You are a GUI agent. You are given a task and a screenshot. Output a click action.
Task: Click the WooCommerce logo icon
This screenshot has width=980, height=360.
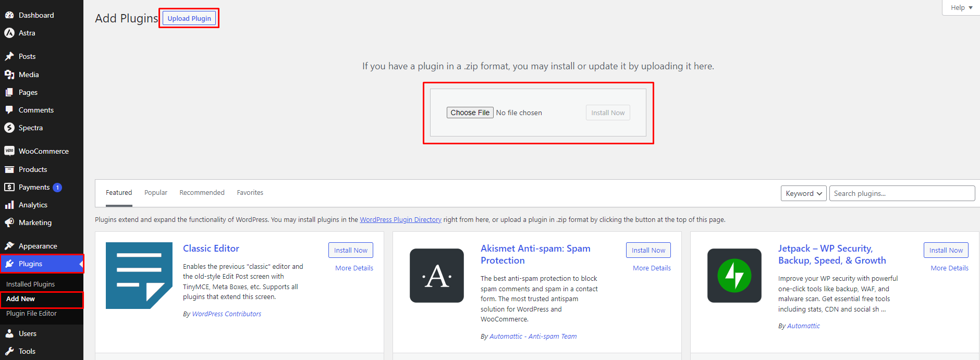(9, 151)
